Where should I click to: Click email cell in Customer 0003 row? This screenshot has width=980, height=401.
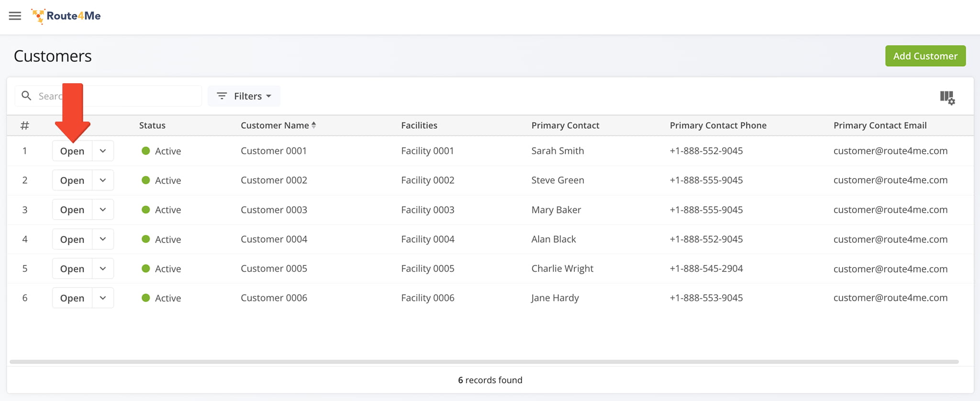pyautogui.click(x=890, y=210)
